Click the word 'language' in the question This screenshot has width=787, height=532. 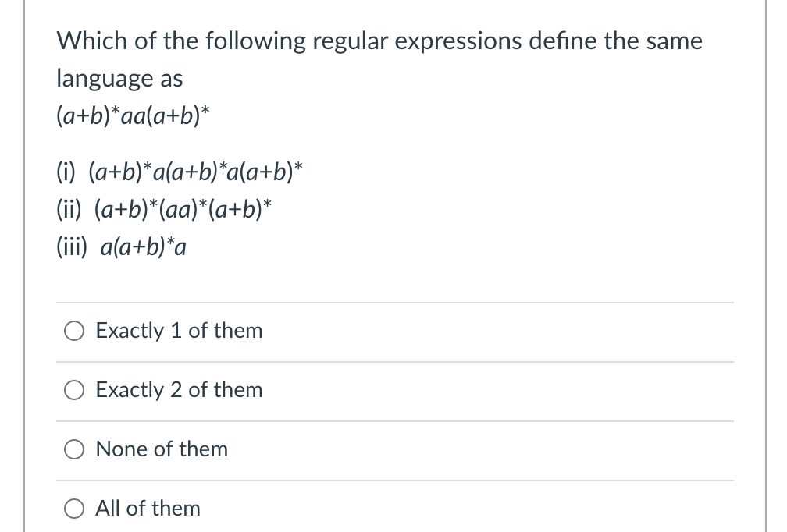click(103, 78)
